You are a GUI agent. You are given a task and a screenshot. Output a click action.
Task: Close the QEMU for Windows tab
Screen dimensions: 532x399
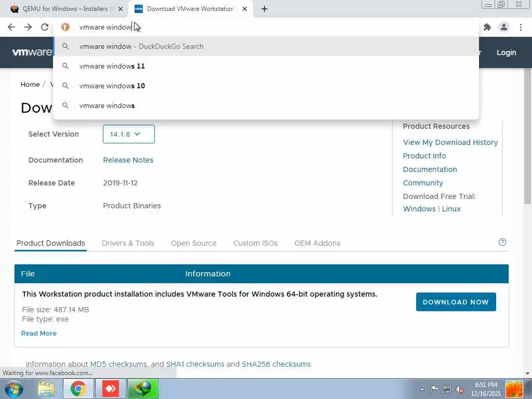121,9
